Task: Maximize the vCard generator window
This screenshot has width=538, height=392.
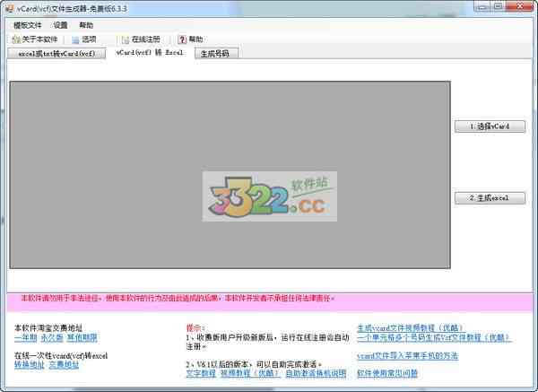Action: [x=499, y=6]
